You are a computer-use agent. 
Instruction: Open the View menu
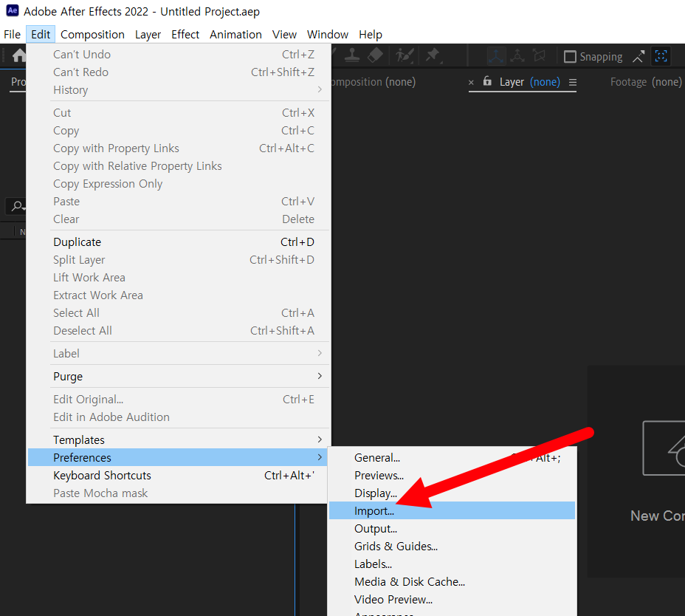pos(284,35)
